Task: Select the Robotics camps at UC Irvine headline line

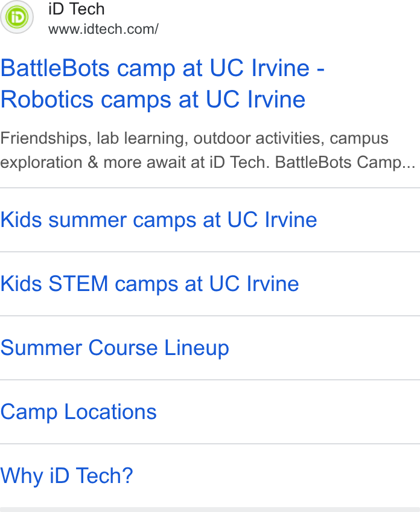Action: pos(153,99)
